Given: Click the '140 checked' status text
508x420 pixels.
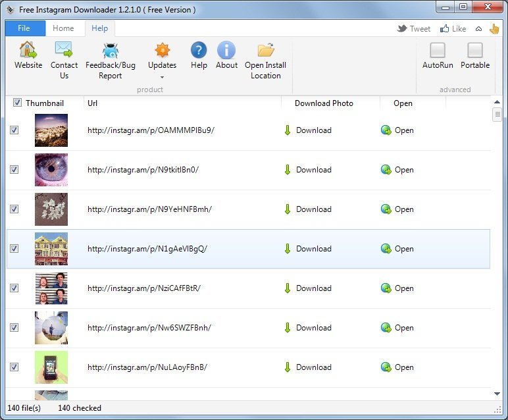Looking at the screenshot, I should click(80, 408).
